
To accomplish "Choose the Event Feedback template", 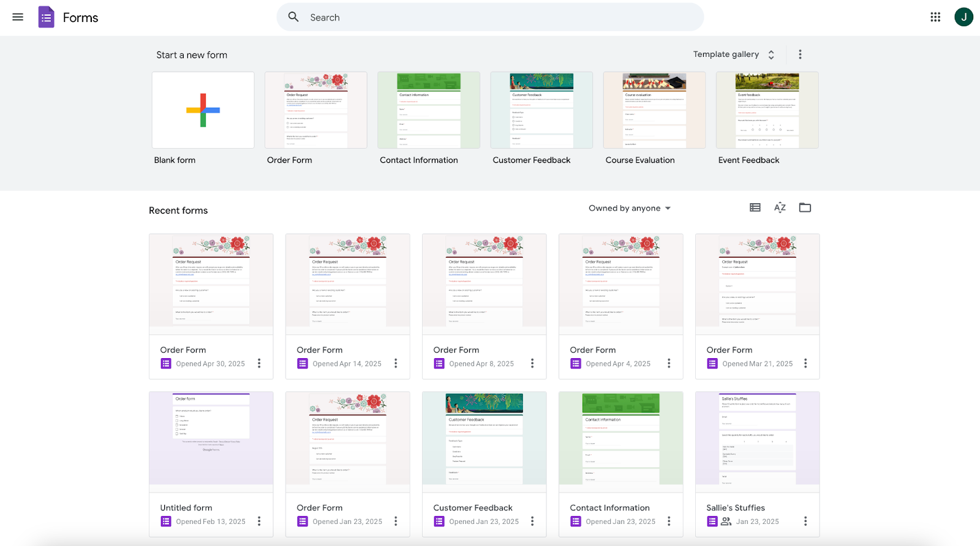I will 767,110.
